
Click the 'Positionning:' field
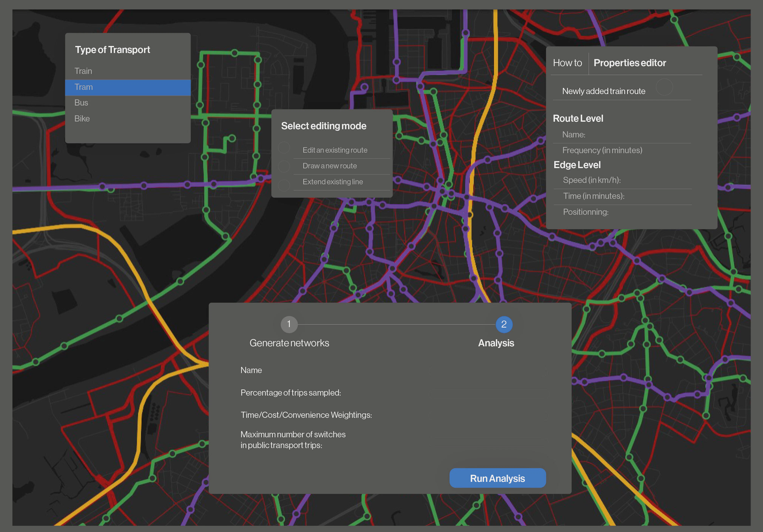pyautogui.click(x=622, y=212)
